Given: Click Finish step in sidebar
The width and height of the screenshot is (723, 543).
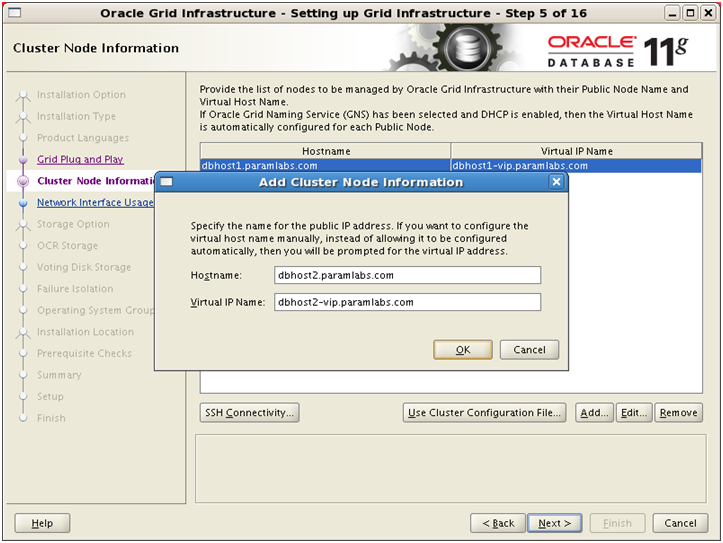Looking at the screenshot, I should pyautogui.click(x=51, y=418).
